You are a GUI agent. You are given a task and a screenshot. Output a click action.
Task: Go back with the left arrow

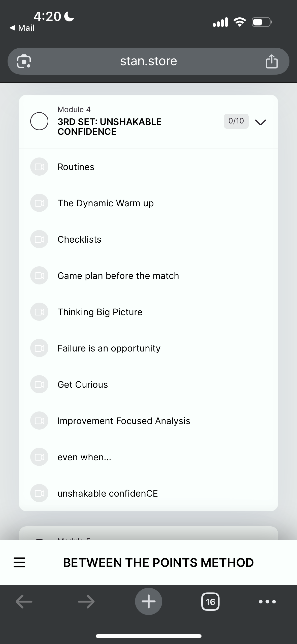pos(24,602)
